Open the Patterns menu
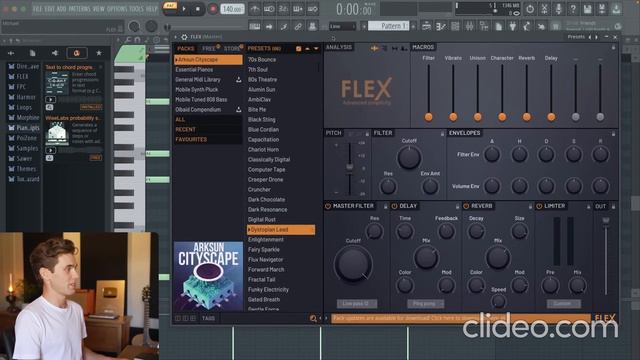 (79, 9)
